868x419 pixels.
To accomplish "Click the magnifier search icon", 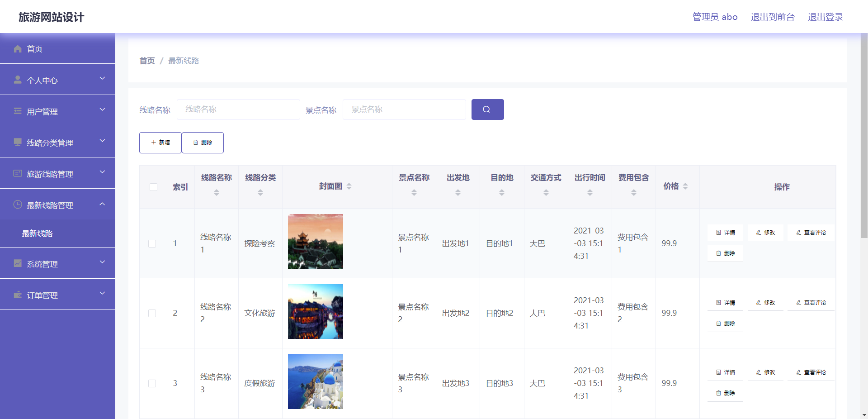I will [x=487, y=109].
